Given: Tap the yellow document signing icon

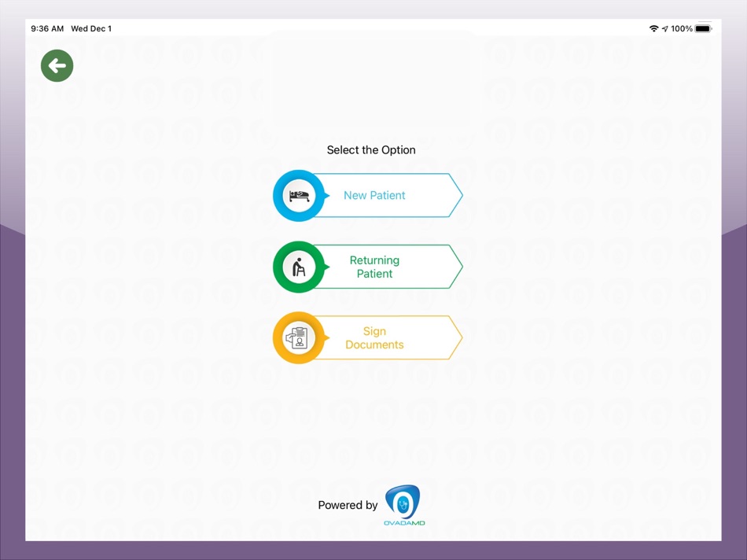Looking at the screenshot, I should (x=299, y=338).
